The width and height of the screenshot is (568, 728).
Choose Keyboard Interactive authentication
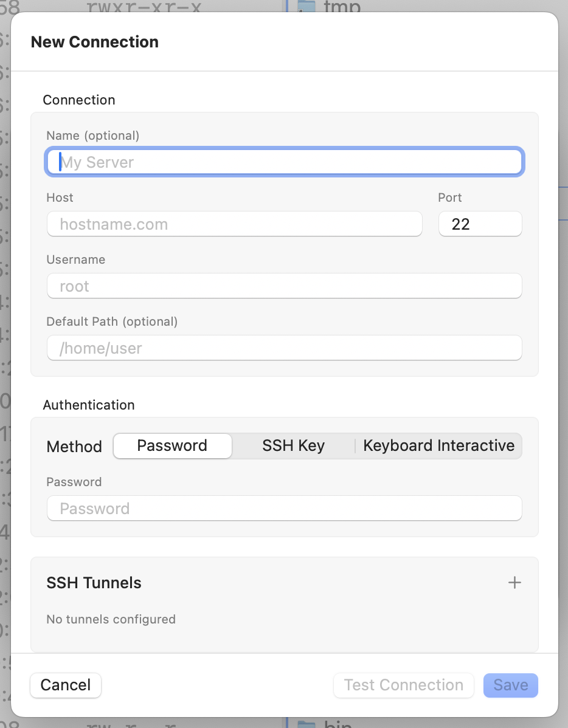[438, 446]
